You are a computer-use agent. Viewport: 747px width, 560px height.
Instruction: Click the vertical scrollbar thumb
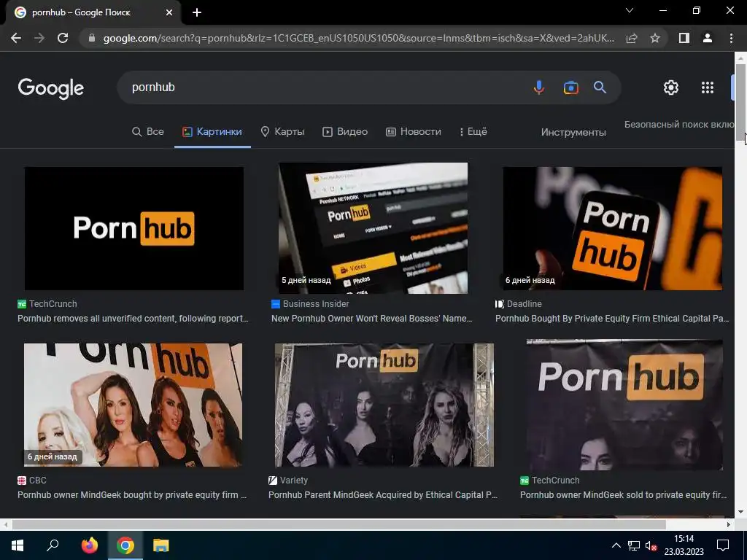740,102
